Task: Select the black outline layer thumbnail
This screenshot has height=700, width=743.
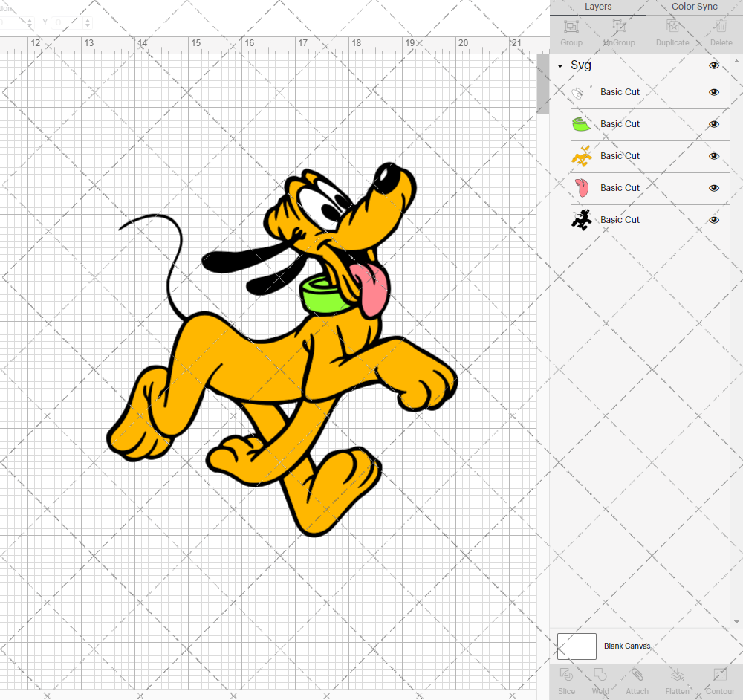Action: (x=581, y=220)
